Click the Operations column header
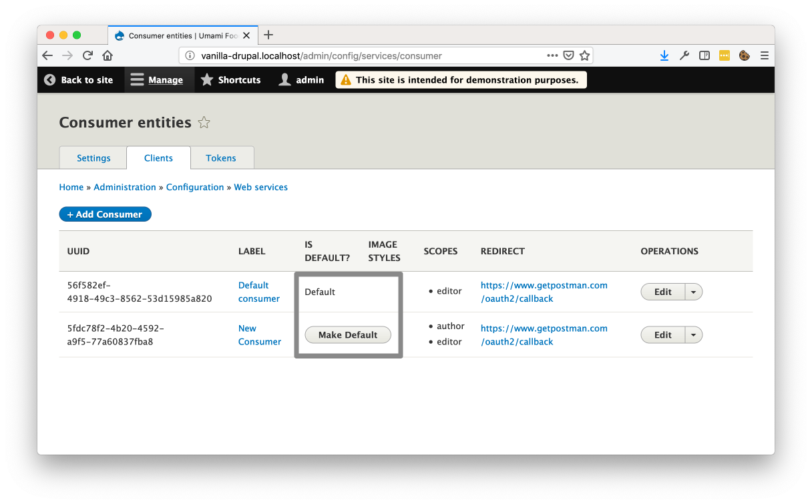812x504 pixels. (670, 251)
